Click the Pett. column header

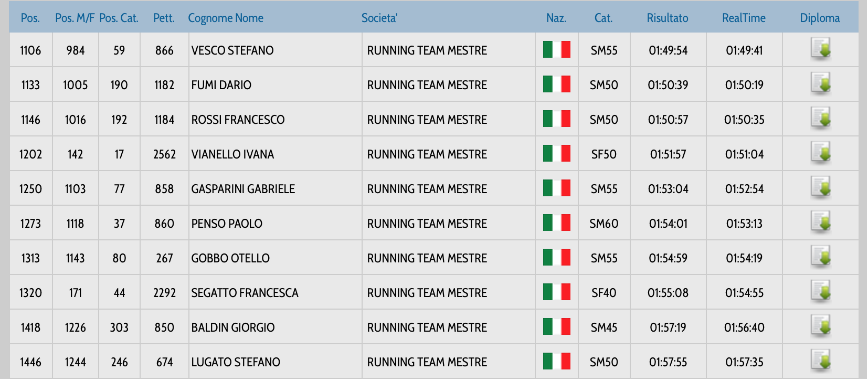[164, 18]
